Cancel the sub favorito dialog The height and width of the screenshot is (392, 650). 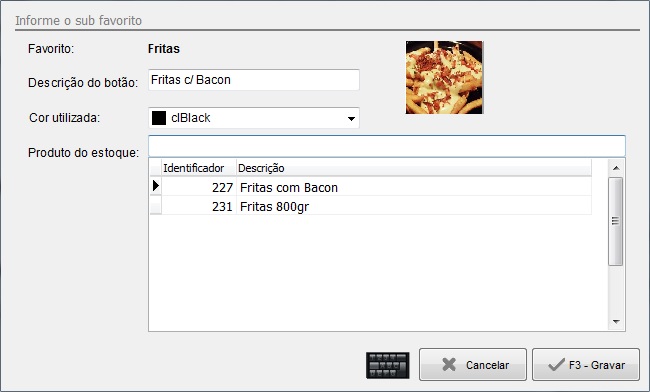point(473,365)
